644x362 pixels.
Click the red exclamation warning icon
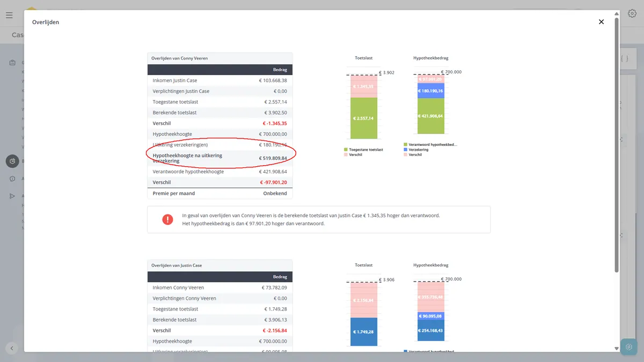[167, 219]
